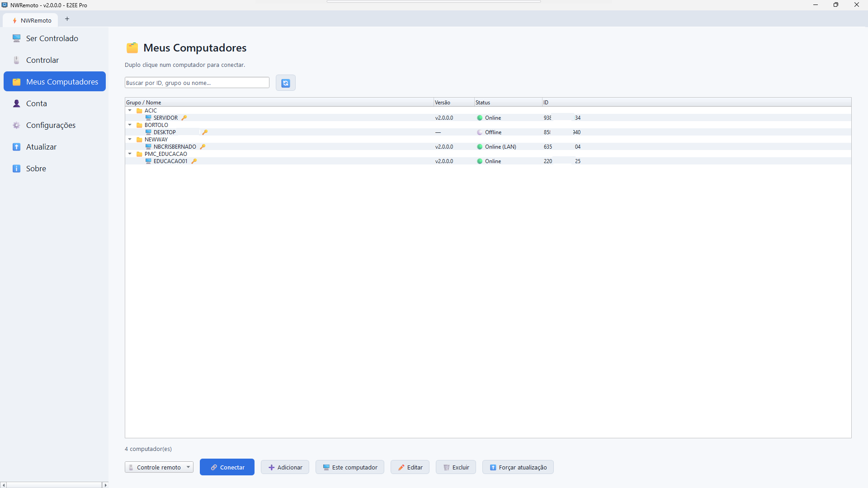Sort by the Versão column header
Viewport: 868px width, 488px height.
pos(454,103)
